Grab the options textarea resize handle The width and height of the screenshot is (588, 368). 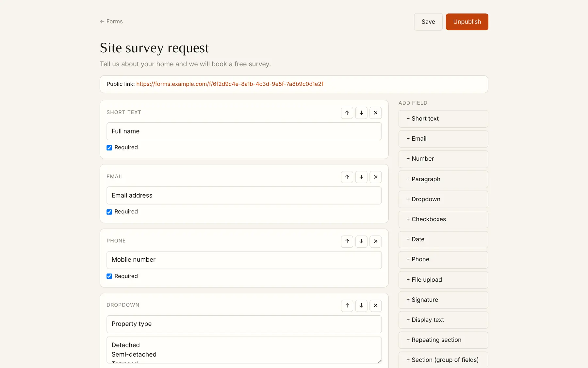[x=379, y=361]
